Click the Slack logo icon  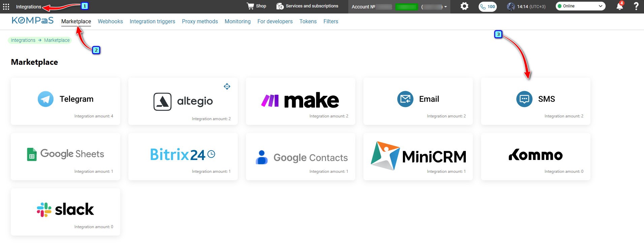44,210
